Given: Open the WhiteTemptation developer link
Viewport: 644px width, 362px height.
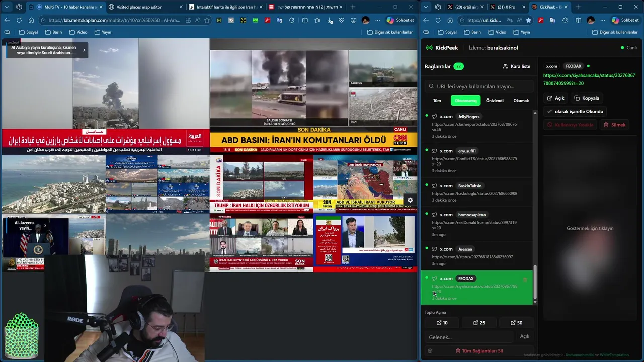Looking at the screenshot, I should [614, 355].
